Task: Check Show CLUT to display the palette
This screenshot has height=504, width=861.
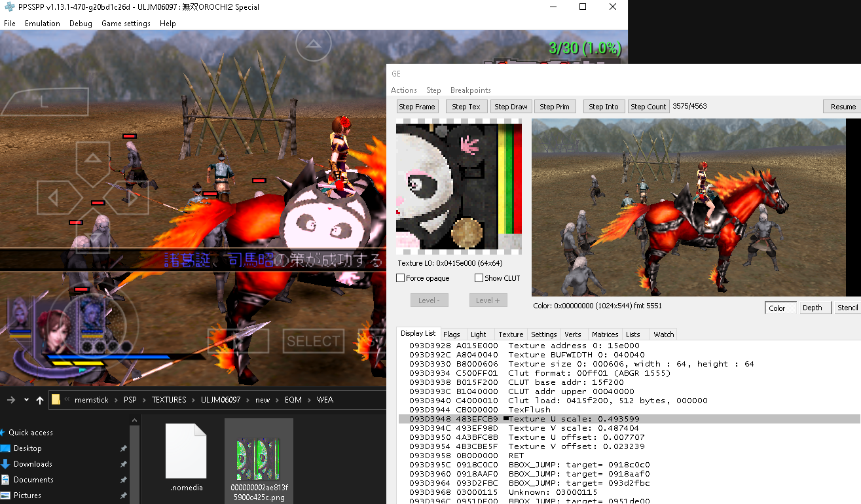Action: pos(479,278)
